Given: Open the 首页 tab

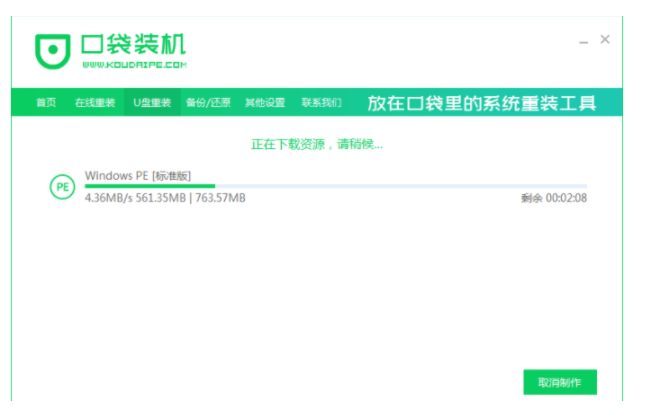Looking at the screenshot, I should pos(46,103).
